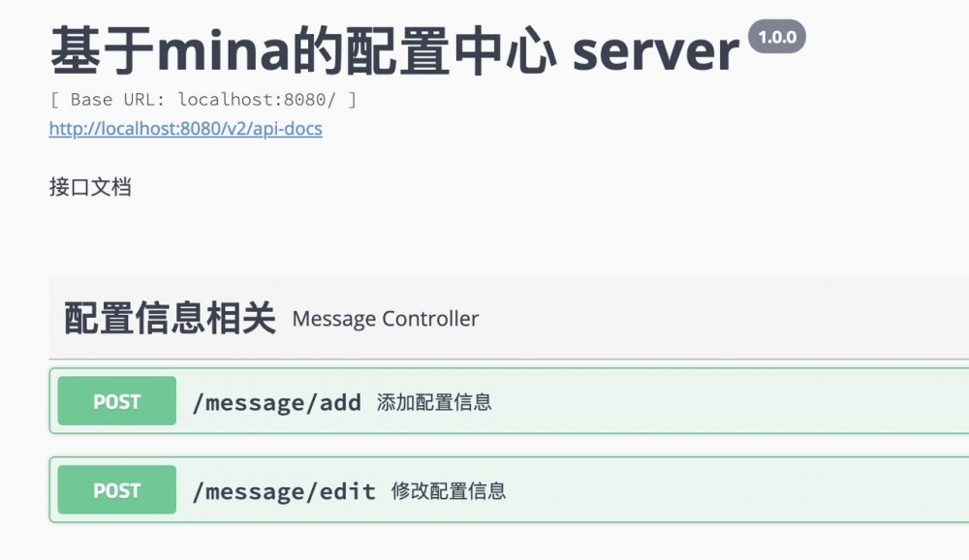The image size is (969, 560).
Task: Click the 1.0.0 version badge
Action: click(778, 35)
